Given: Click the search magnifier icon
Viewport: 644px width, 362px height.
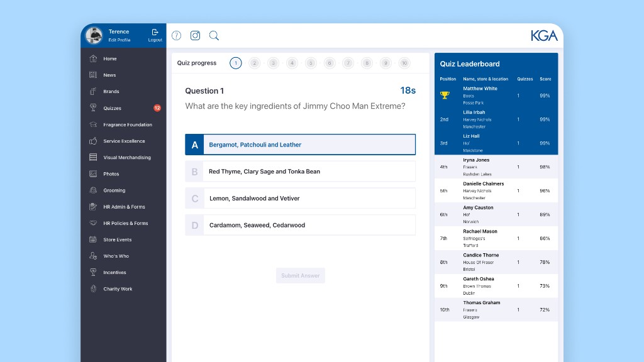Looking at the screenshot, I should click(214, 36).
